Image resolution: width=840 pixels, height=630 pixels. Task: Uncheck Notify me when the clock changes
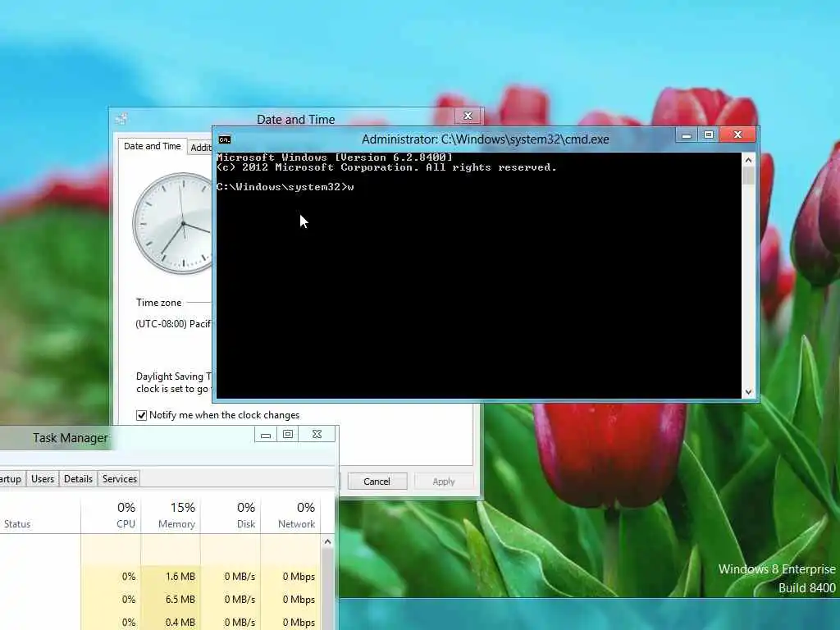pos(141,415)
